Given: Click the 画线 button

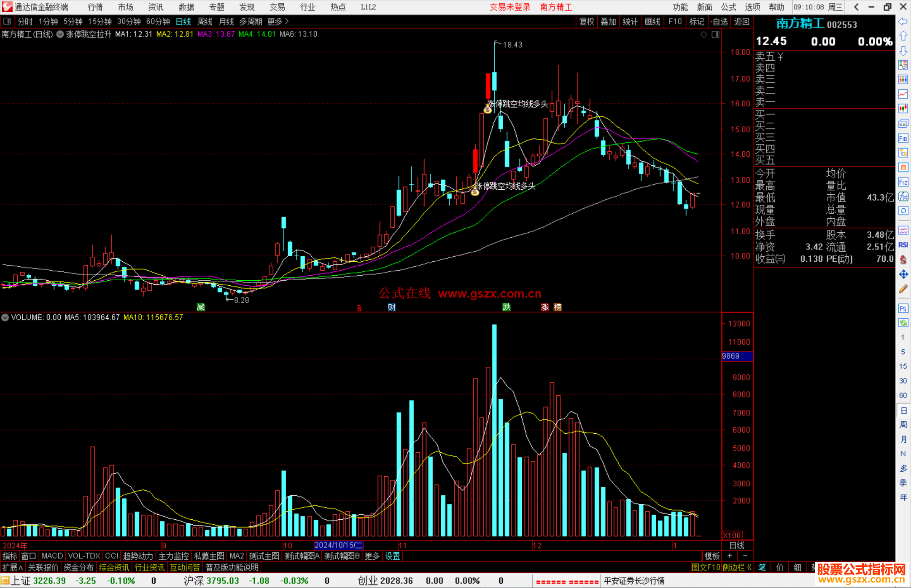Looking at the screenshot, I should [x=652, y=21].
